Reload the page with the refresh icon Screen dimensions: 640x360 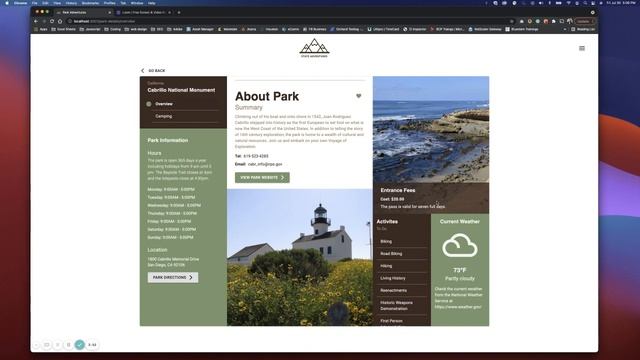click(x=52, y=21)
